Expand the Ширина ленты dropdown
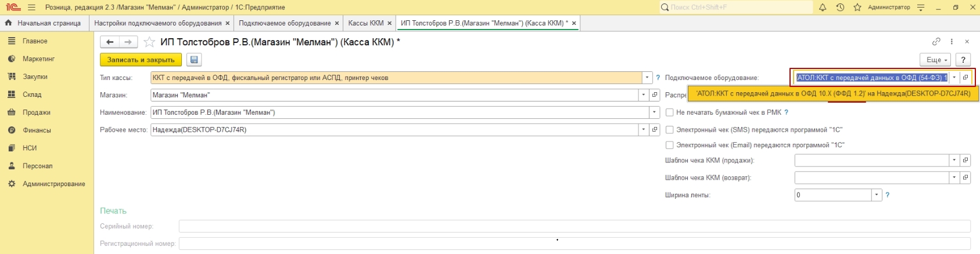This screenshot has width=980, height=254. (x=877, y=195)
